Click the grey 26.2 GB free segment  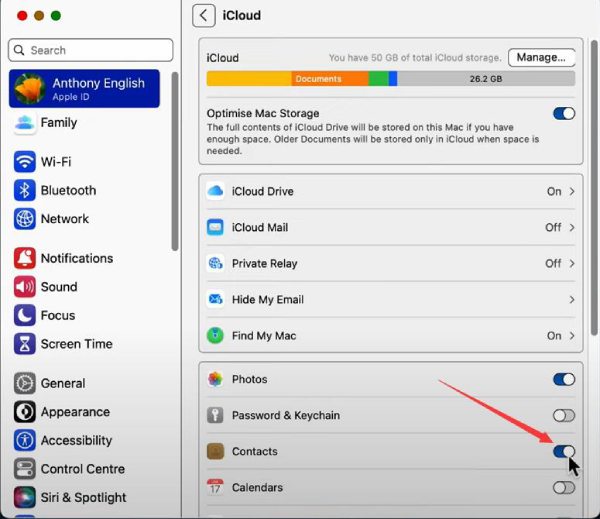(486, 79)
